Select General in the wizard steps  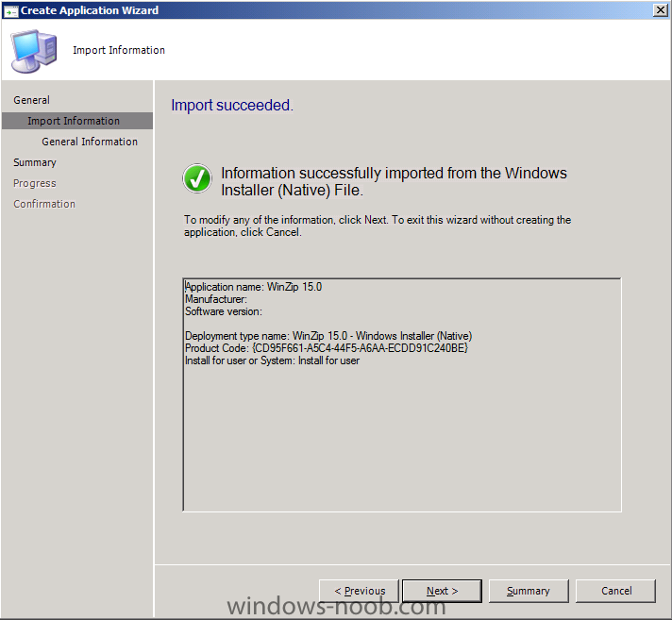32,100
